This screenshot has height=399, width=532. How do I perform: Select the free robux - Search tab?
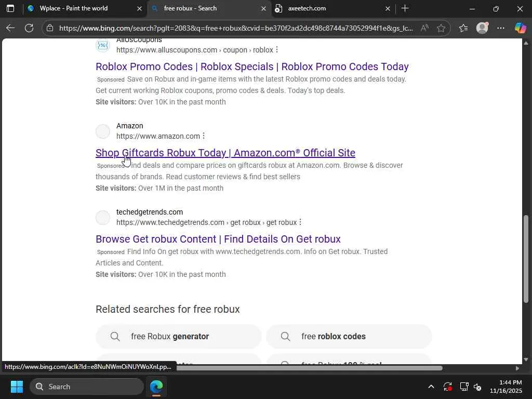pos(209,8)
